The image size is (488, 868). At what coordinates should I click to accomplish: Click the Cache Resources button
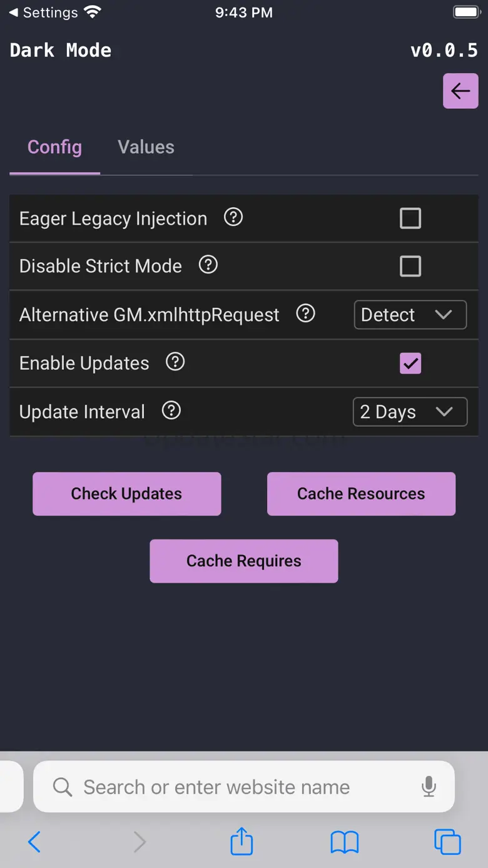click(x=361, y=494)
